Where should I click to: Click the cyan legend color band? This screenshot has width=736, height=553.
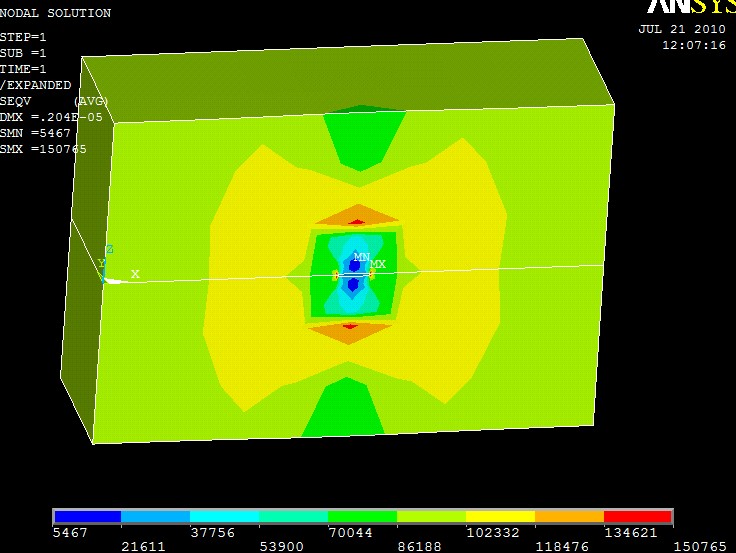tap(224, 517)
